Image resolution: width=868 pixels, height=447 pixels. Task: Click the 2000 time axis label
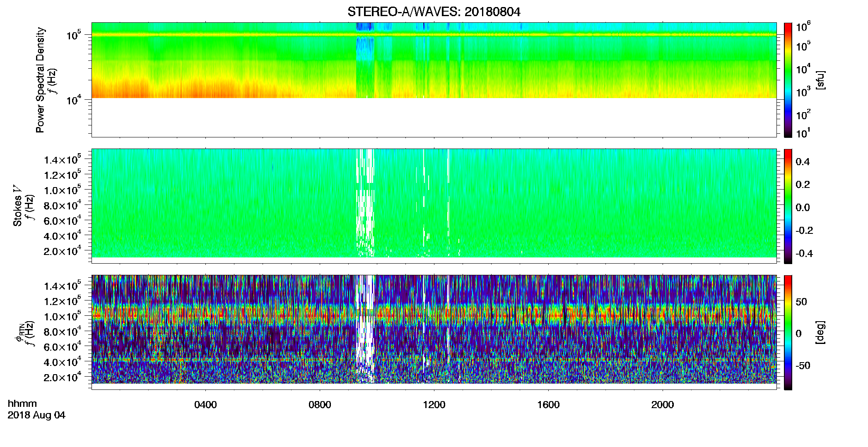(663, 405)
